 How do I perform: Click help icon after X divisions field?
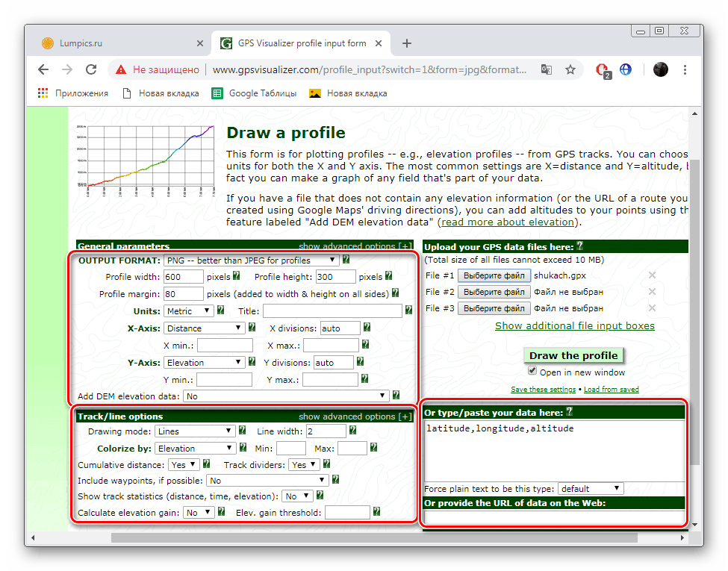[367, 327]
